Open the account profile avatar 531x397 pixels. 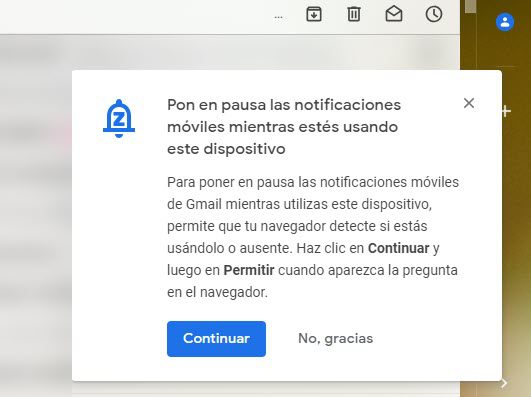[x=505, y=22]
